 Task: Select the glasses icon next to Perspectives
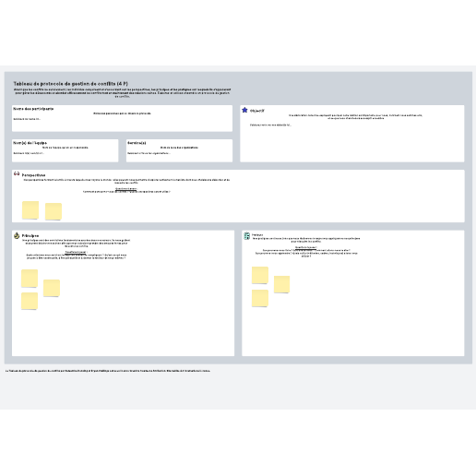[x=17, y=173]
